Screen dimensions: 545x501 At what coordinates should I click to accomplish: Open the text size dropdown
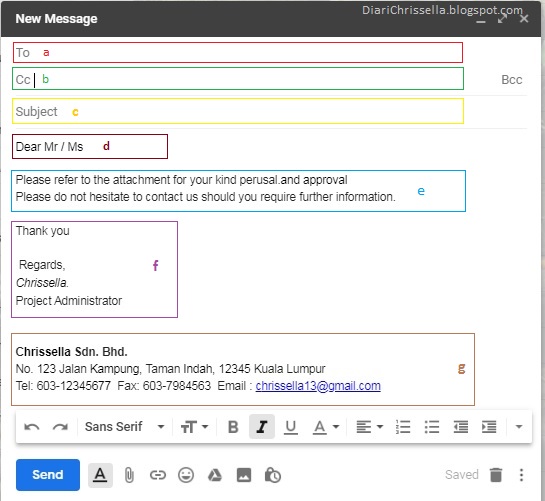(x=194, y=427)
